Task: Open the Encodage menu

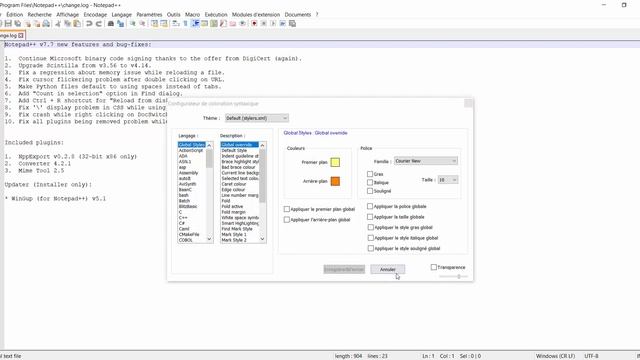Action: [x=95, y=15]
